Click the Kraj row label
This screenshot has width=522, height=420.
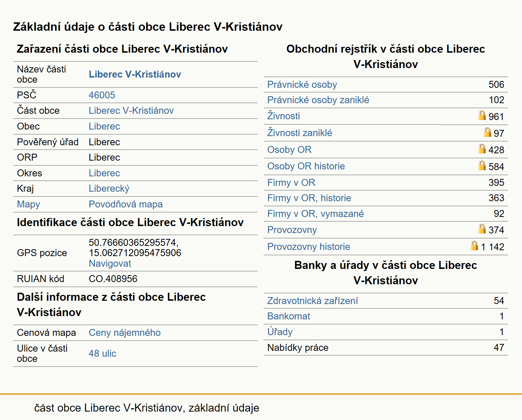click(x=25, y=188)
